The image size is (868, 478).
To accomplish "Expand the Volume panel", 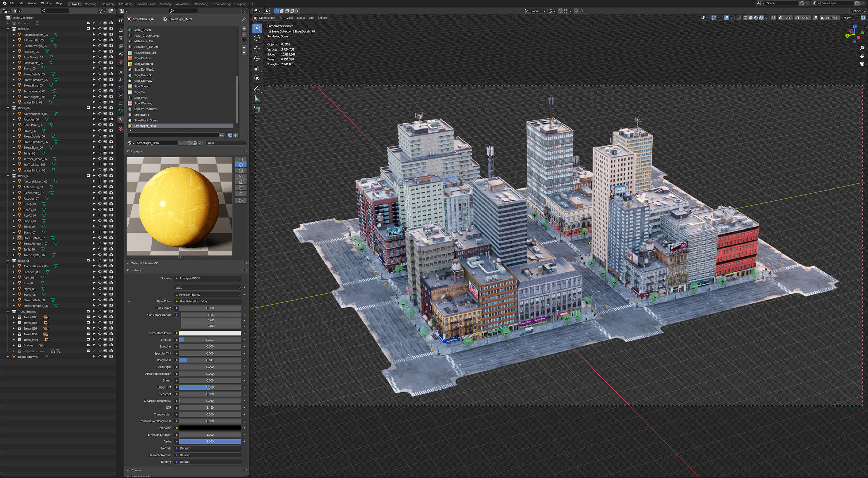I will [128, 470].
